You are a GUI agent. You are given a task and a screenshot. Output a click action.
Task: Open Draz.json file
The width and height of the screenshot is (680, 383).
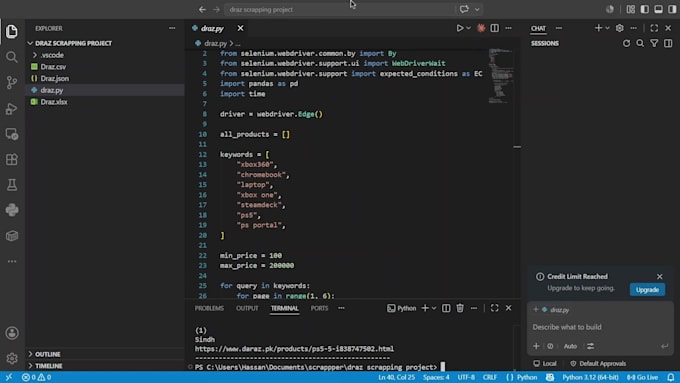[55, 79]
